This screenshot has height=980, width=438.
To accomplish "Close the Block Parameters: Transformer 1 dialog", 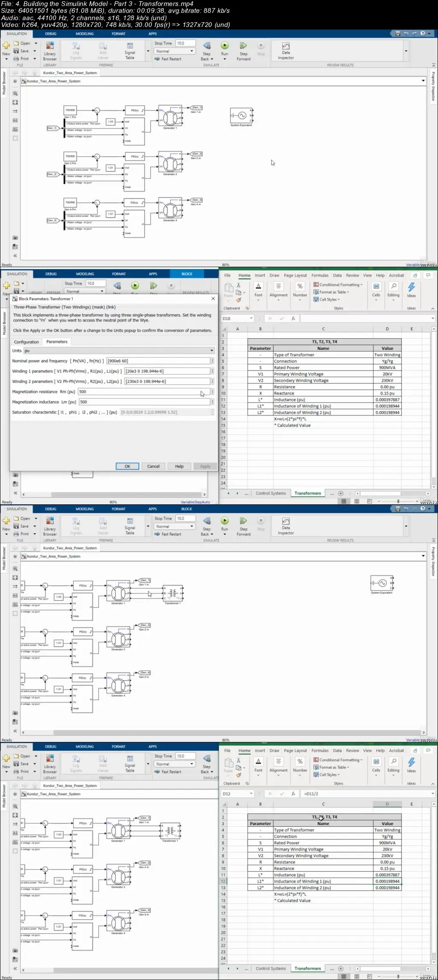I will pos(213,298).
